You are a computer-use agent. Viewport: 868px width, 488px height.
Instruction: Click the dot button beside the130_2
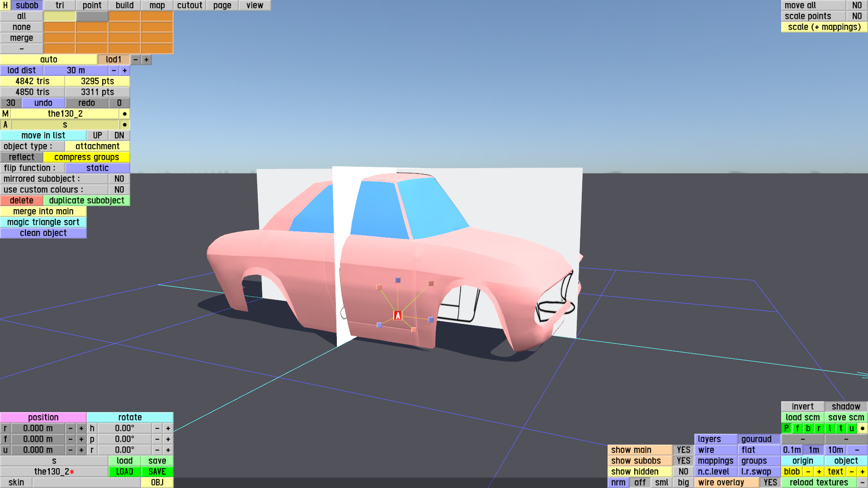point(124,114)
